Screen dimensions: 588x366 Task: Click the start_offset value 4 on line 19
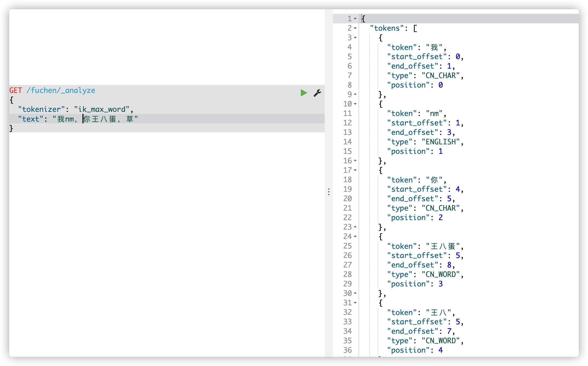coord(458,189)
